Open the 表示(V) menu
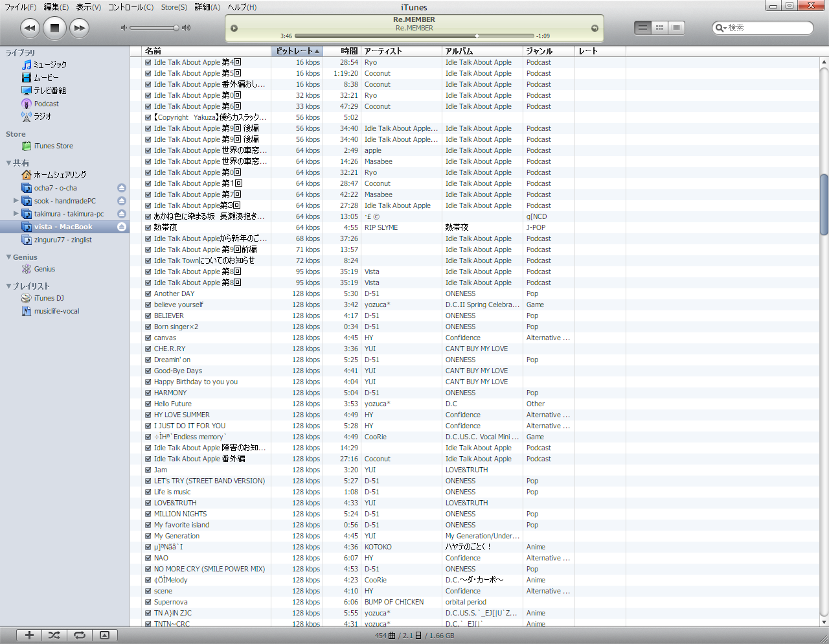The height and width of the screenshot is (644, 829). pyautogui.click(x=89, y=7)
